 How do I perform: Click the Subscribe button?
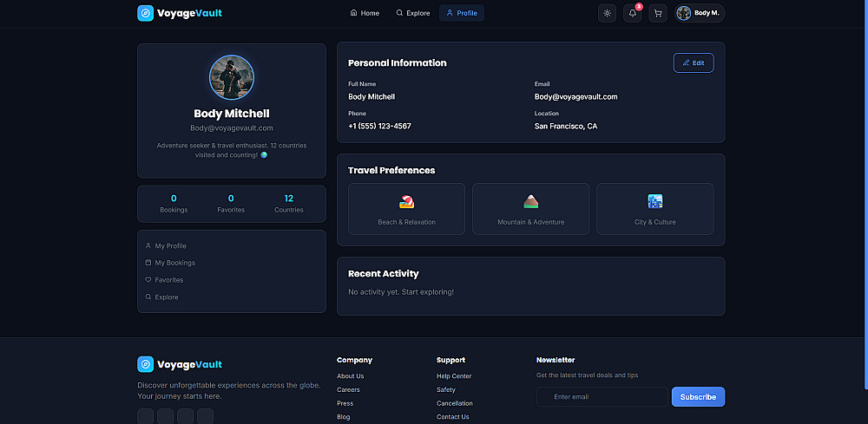pos(698,397)
